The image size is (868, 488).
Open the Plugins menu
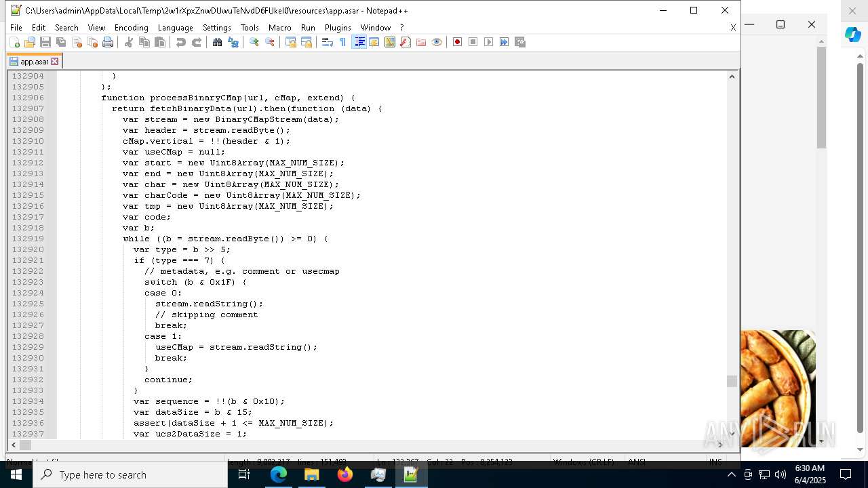click(338, 28)
